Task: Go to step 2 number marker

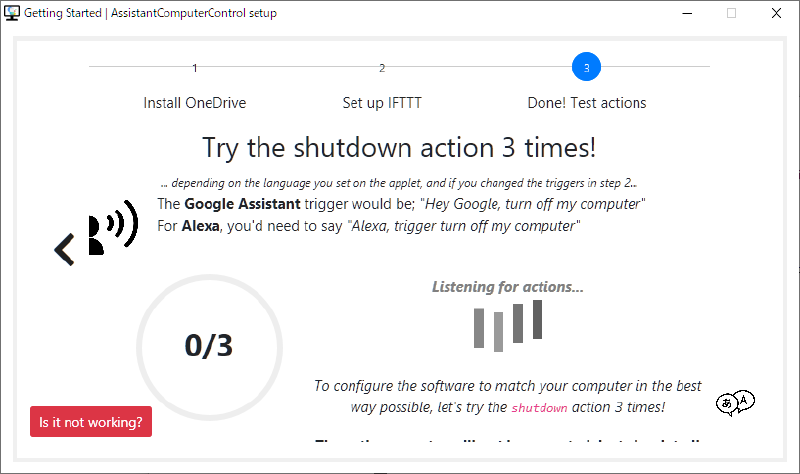Action: [x=382, y=68]
